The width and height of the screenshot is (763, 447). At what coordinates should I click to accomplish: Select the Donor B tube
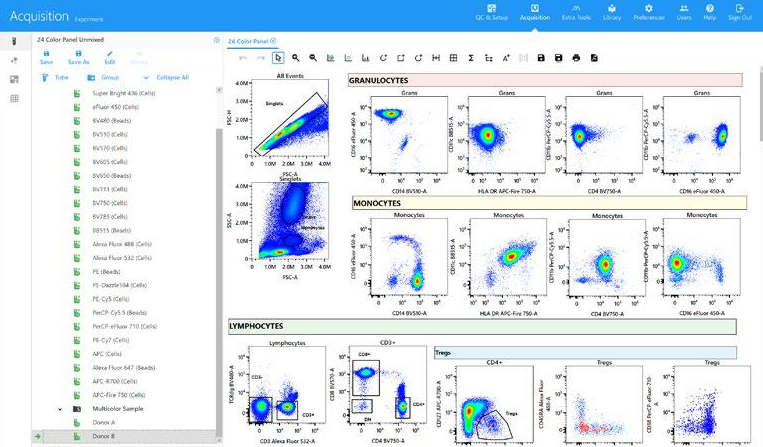(105, 437)
